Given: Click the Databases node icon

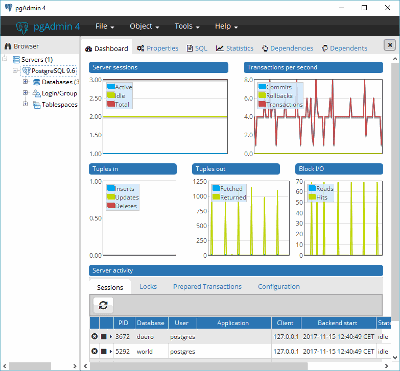Looking at the screenshot, I should 36,82.
